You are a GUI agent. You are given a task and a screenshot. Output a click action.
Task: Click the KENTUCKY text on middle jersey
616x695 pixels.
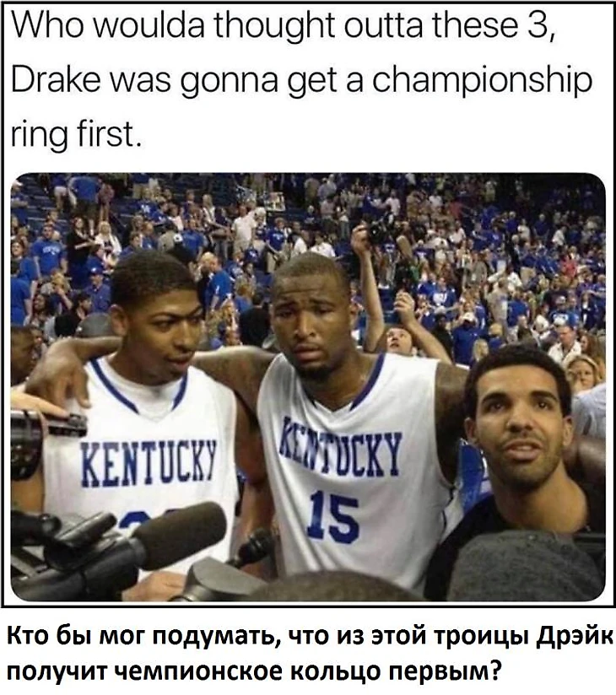340,446
